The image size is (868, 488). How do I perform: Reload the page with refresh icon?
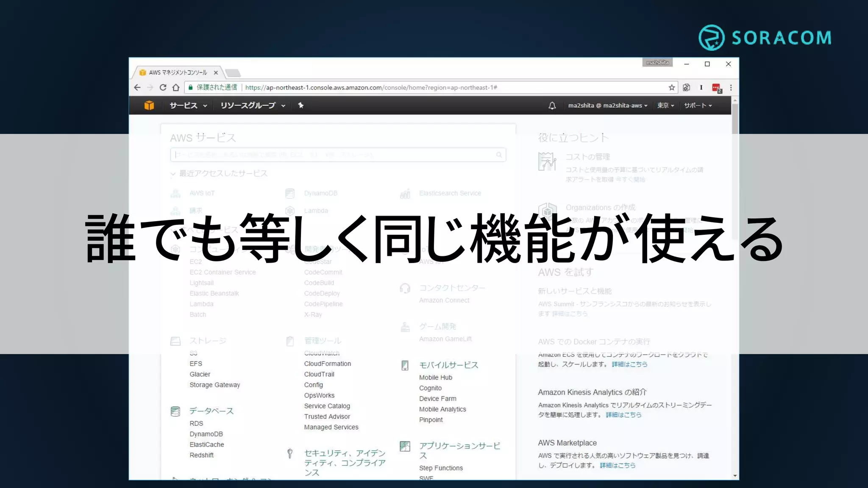click(163, 88)
